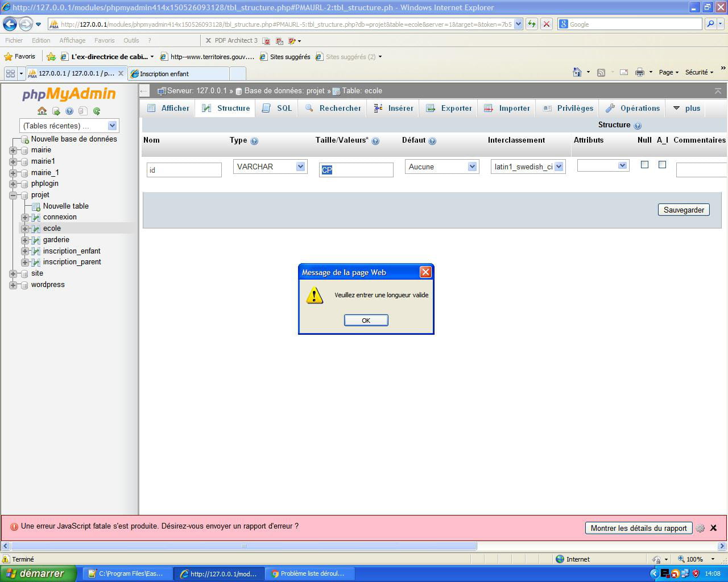Click the Add to favorites star icon
This screenshot has width=728, height=582.
[51, 56]
